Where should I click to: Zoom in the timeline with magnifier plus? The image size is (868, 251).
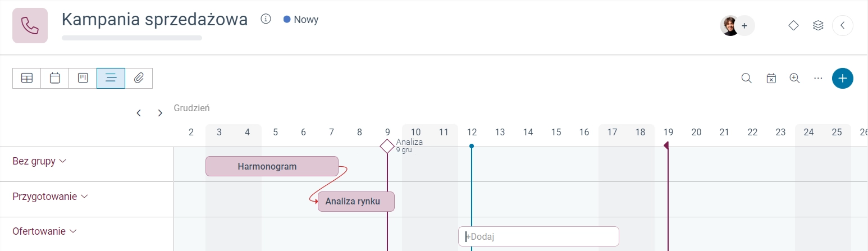click(794, 79)
